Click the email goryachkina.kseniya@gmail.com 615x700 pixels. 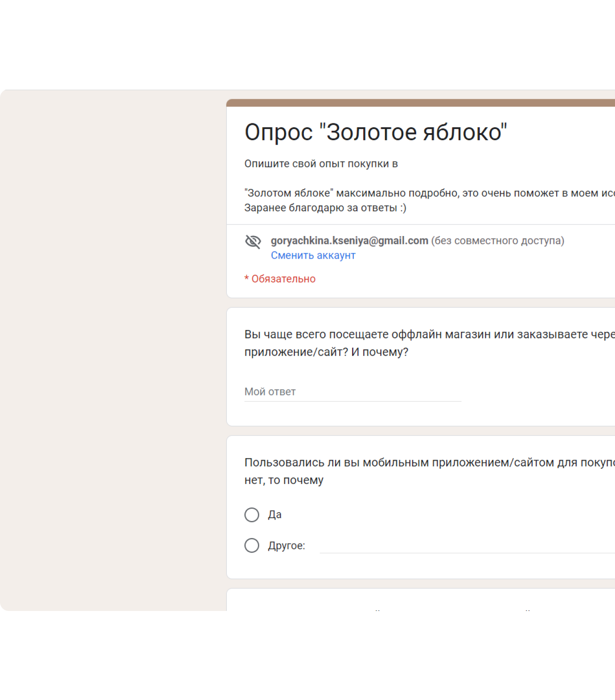349,241
